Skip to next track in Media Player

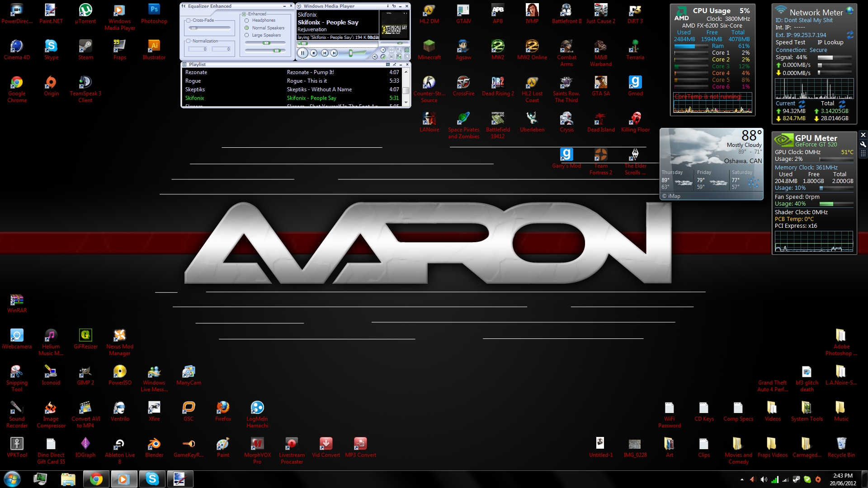tap(334, 53)
